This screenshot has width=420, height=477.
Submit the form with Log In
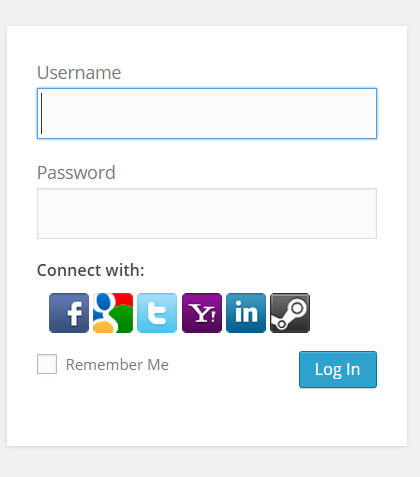[x=338, y=369]
